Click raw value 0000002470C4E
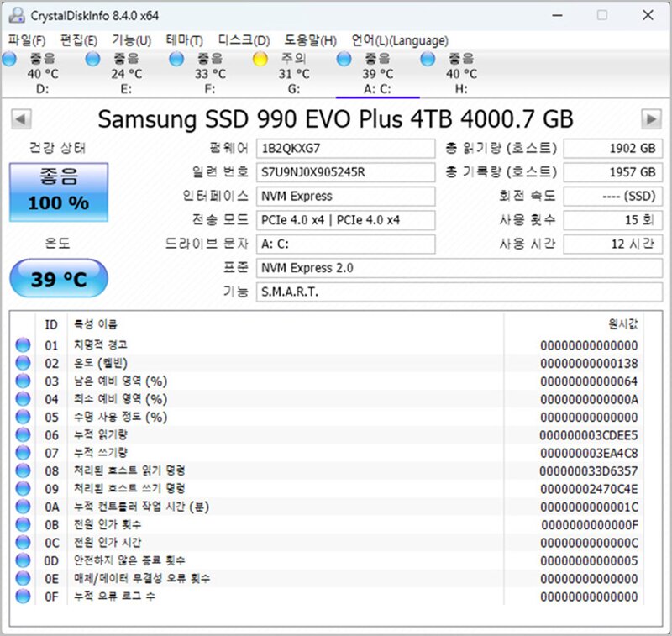672x636 pixels. (589, 489)
